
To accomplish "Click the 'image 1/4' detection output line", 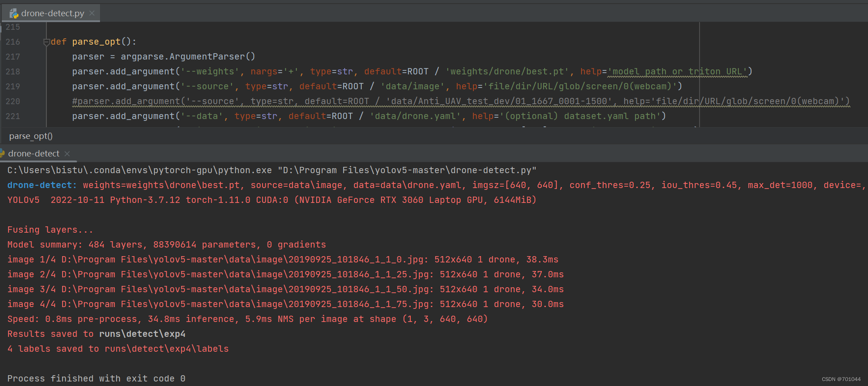I will coord(282,260).
